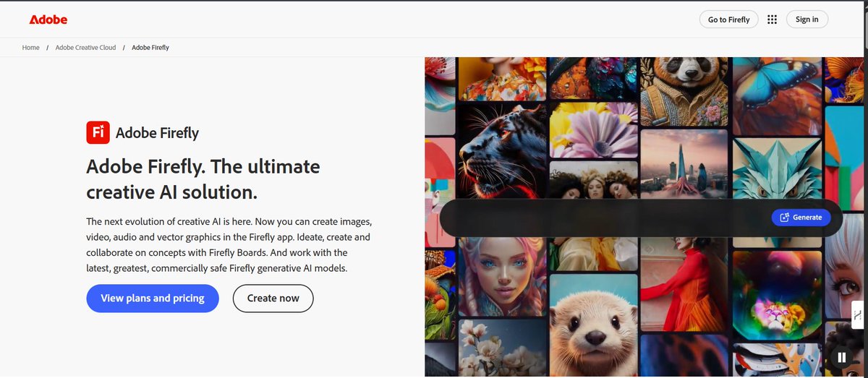
Task: Open the apps grid icon
Action: pos(772,20)
